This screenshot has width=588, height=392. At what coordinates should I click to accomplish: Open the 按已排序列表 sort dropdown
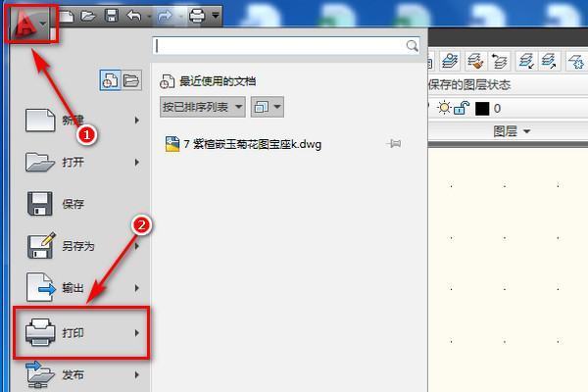(202, 106)
